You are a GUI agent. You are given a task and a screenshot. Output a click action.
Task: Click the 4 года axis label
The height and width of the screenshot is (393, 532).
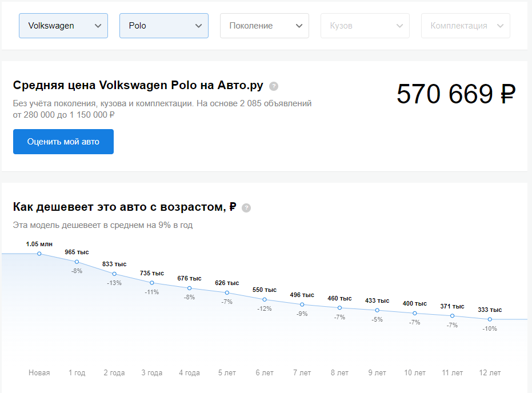pos(190,372)
